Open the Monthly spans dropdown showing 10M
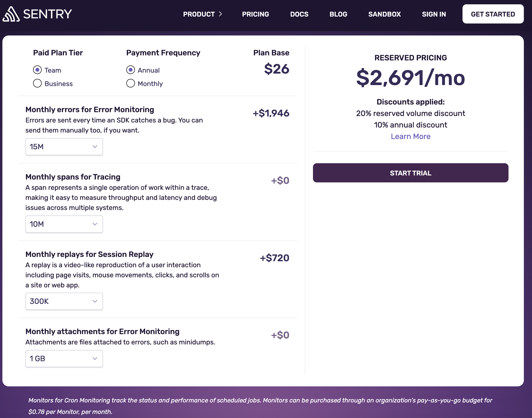 point(64,224)
